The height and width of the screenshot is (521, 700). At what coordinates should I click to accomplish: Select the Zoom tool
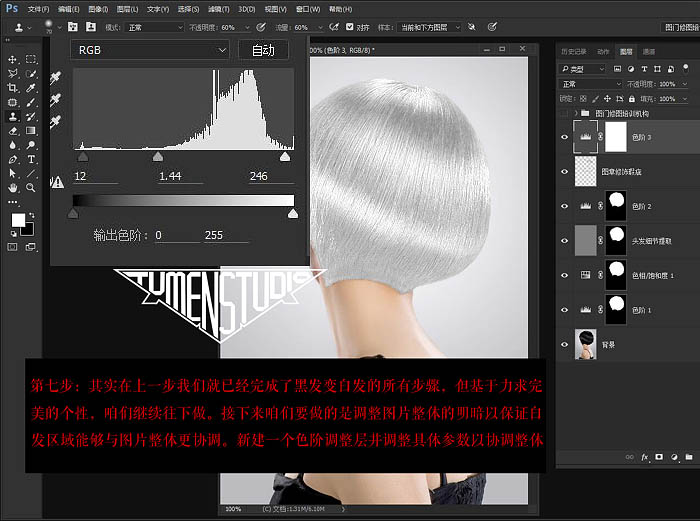31,188
